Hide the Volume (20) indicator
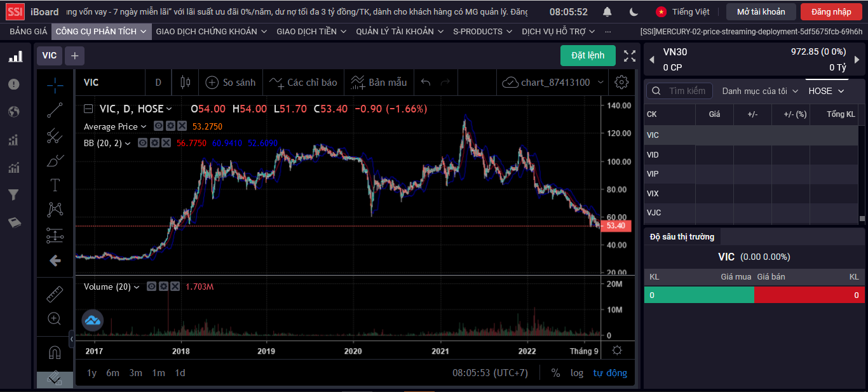Image resolution: width=868 pixels, height=392 pixels. [x=152, y=287]
